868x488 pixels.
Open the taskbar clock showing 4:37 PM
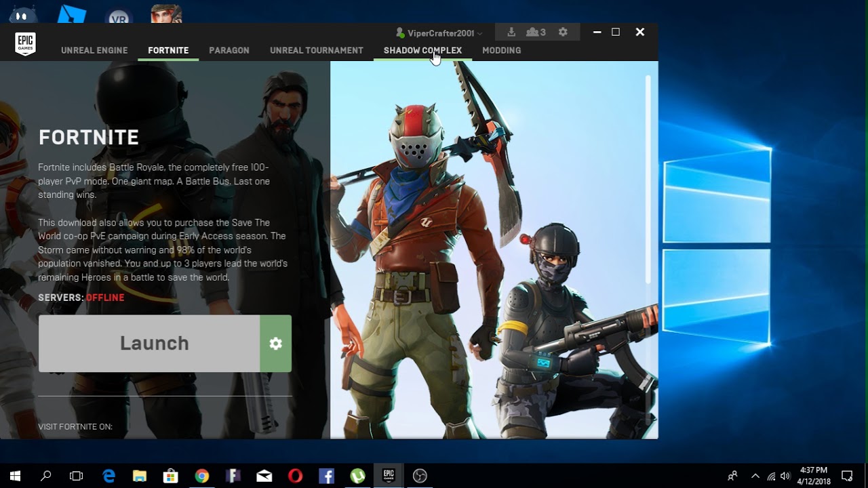[x=814, y=476]
